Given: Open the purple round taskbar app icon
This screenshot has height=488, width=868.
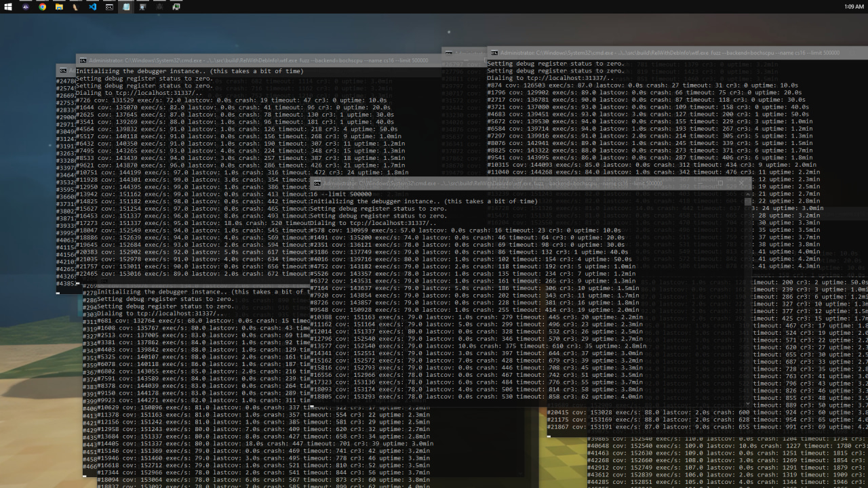Looking at the screenshot, I should click(x=26, y=7).
